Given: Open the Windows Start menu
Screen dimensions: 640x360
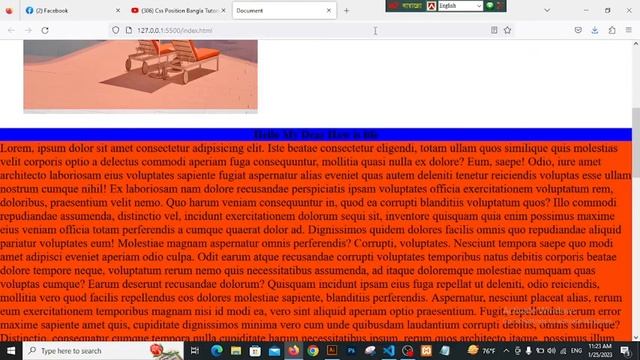Looking at the screenshot, I should click(x=11, y=351).
